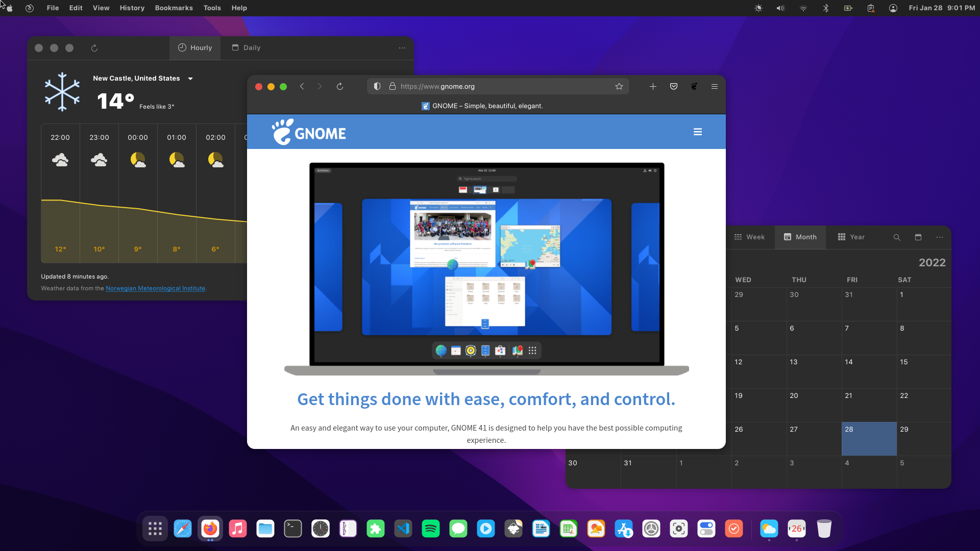The image size is (980, 551).
Task: Open a new browser tab with plus
Action: (x=653, y=87)
